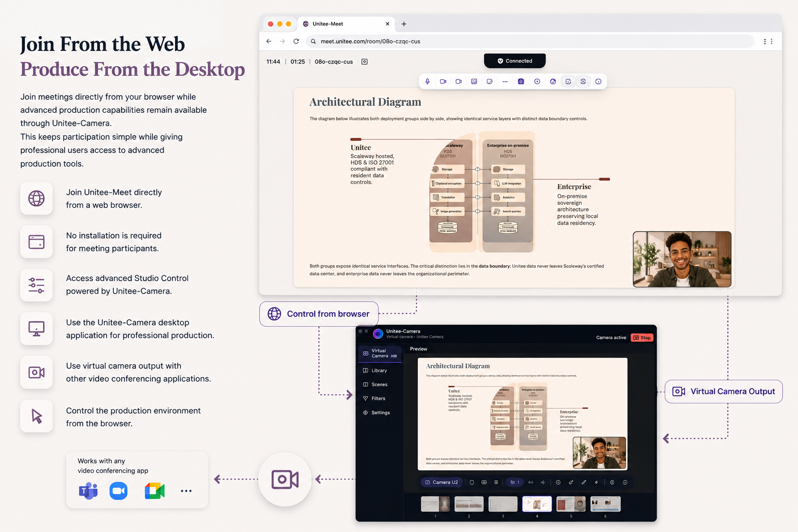Screen dimensions: 798x532
Task: Click the Stop camera button
Action: point(642,338)
